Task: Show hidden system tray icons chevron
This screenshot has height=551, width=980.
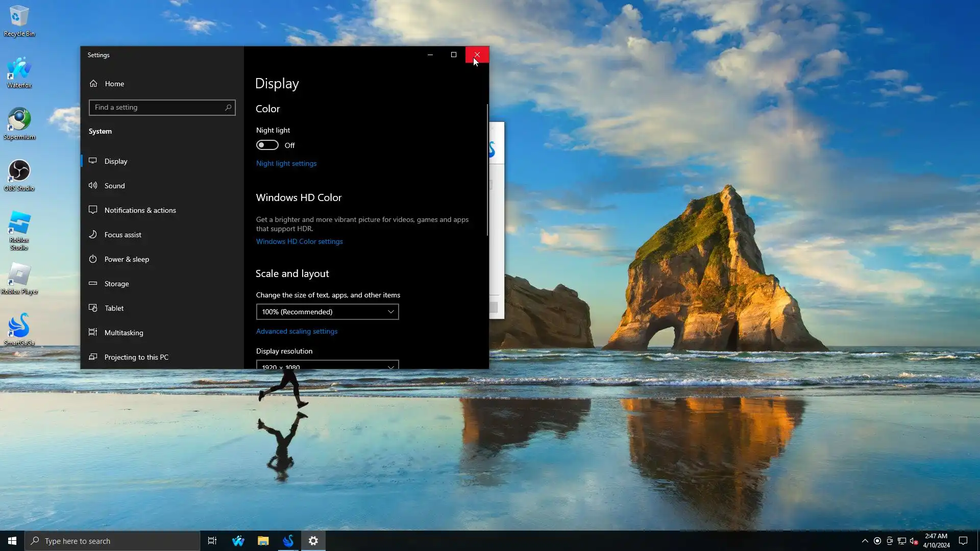Action: click(x=865, y=541)
